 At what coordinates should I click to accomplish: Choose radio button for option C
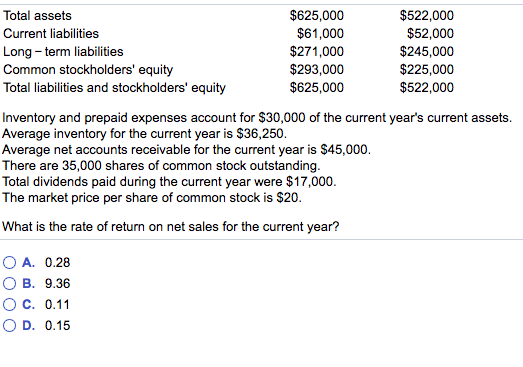pos(9,305)
